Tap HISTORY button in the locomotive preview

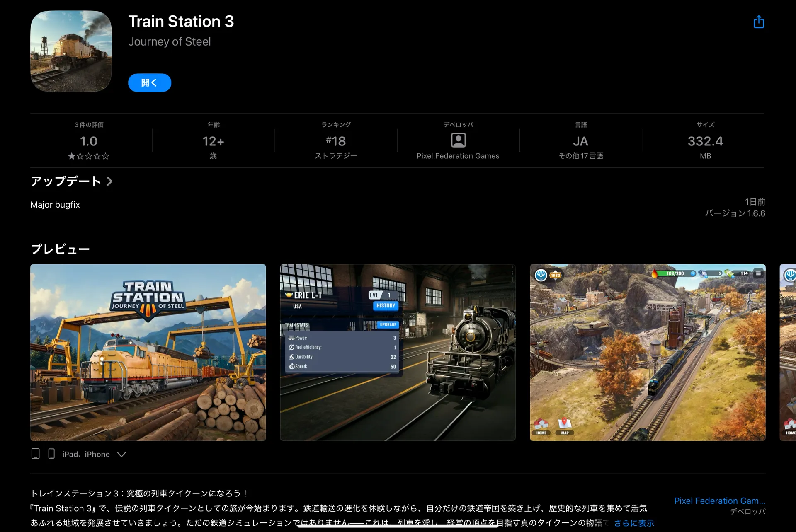click(386, 306)
